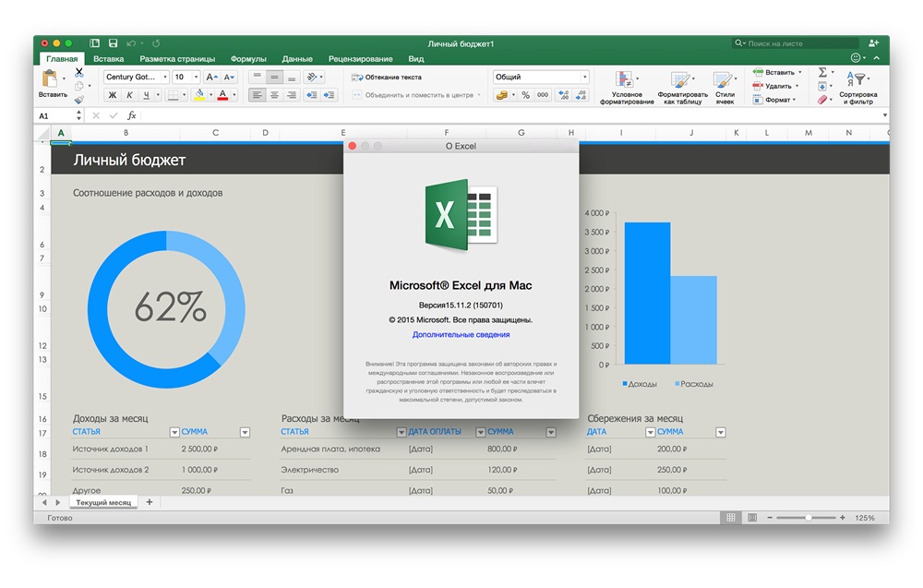Switch to the Данные tab
This screenshot has width=923, height=588.
(297, 59)
